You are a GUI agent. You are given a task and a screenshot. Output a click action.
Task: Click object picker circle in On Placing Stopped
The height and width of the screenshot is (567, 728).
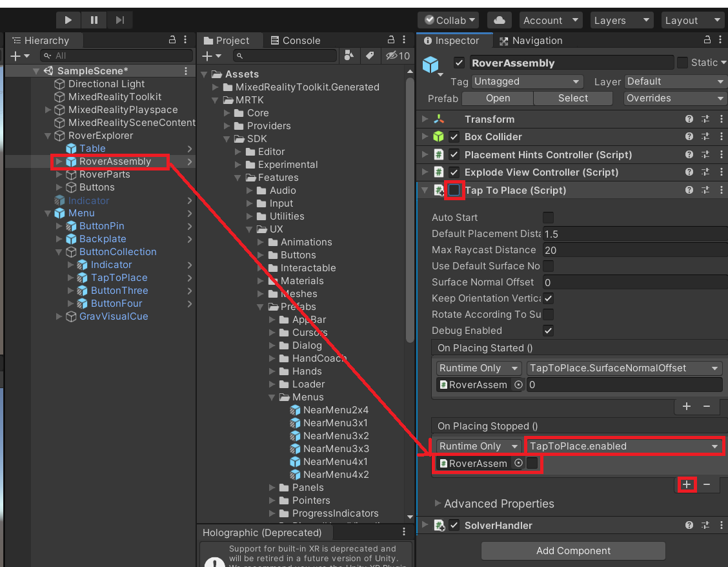pos(519,463)
